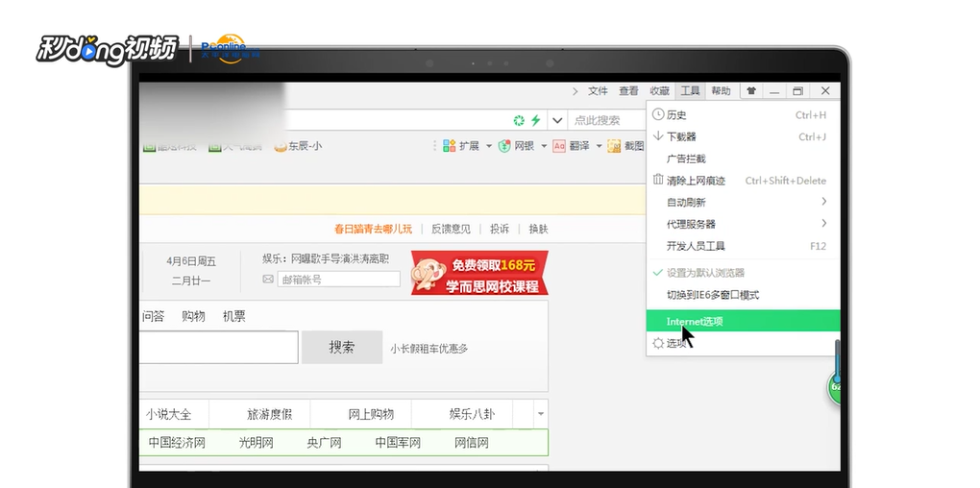Open 中国军网 site link

point(398,443)
